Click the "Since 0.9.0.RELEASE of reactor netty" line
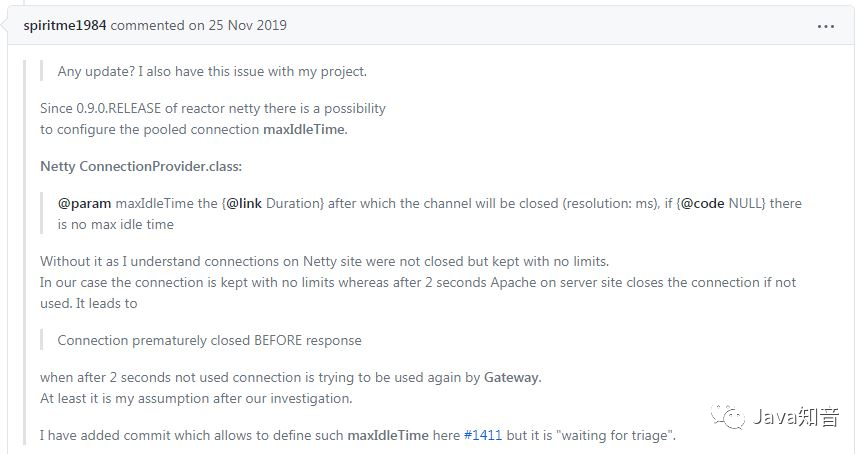Viewport: 867px width, 454px height. [212, 108]
